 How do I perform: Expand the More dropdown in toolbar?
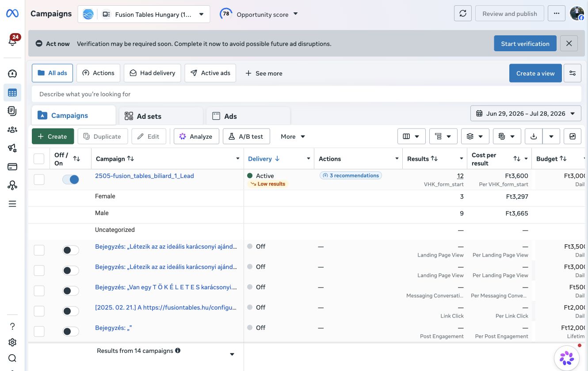pyautogui.click(x=293, y=136)
